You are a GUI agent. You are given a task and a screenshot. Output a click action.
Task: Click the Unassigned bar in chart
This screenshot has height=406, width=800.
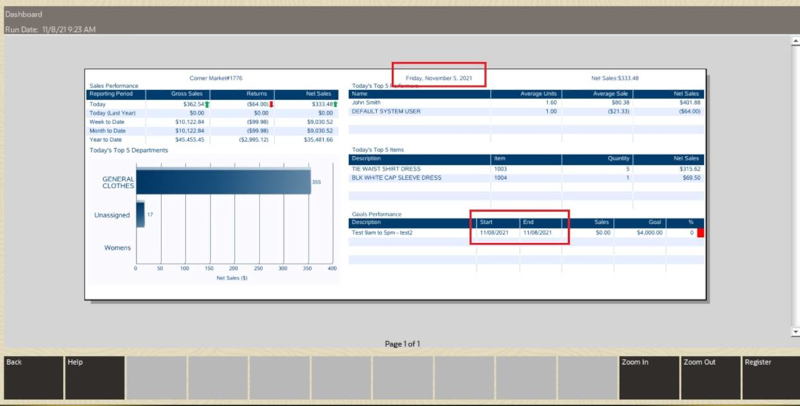140,215
